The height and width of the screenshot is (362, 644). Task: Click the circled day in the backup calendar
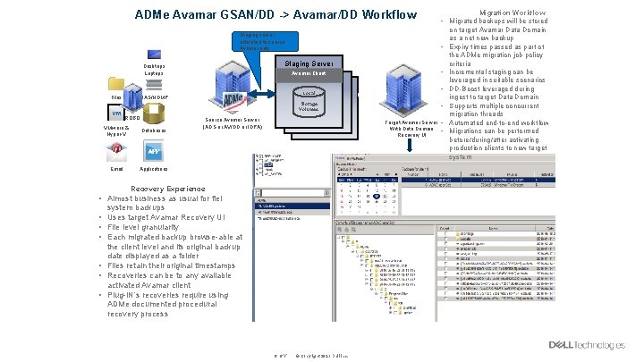(377, 196)
